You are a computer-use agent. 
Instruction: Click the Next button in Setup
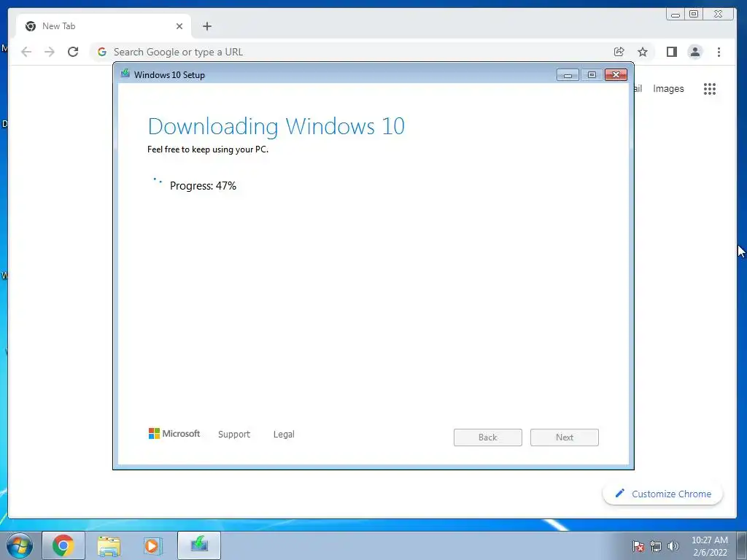coord(565,437)
